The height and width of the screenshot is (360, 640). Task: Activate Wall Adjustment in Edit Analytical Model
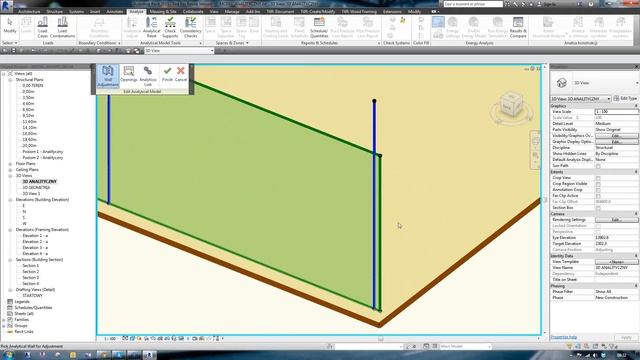pyautogui.click(x=108, y=76)
